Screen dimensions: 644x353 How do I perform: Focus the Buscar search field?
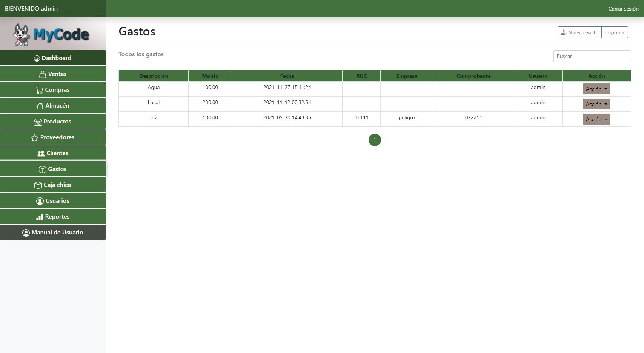tap(592, 56)
